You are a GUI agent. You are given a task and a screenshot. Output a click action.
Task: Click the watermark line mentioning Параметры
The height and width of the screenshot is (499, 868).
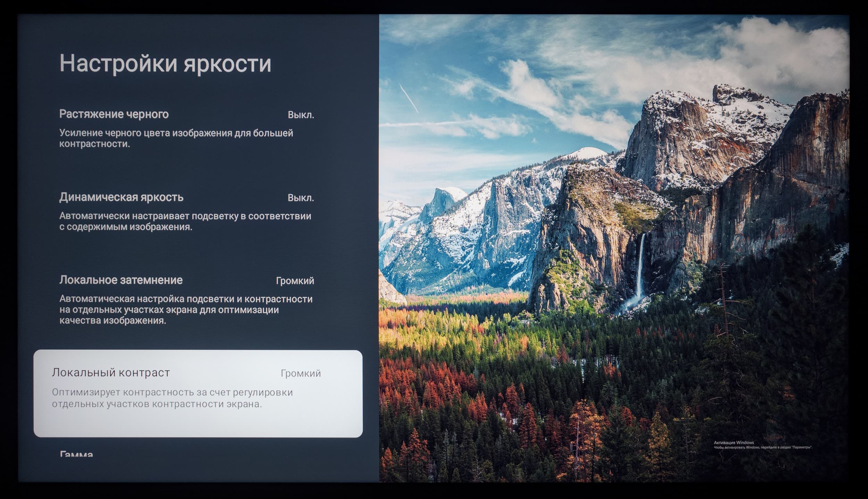[763, 448]
